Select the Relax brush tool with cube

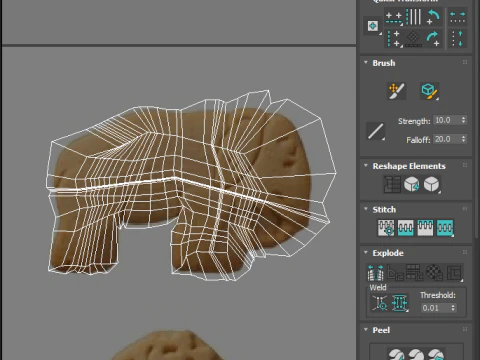click(430, 91)
